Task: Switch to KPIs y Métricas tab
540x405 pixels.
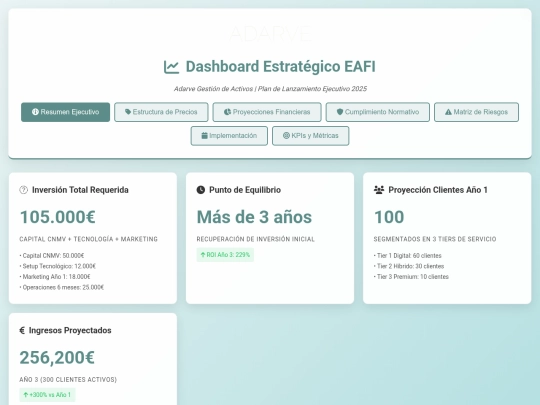Action: pos(311,136)
